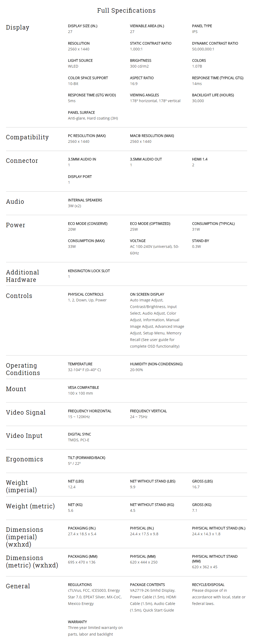This screenshot has height=644, width=253.
Task: Click the Package Contents description text
Action: 153,600
